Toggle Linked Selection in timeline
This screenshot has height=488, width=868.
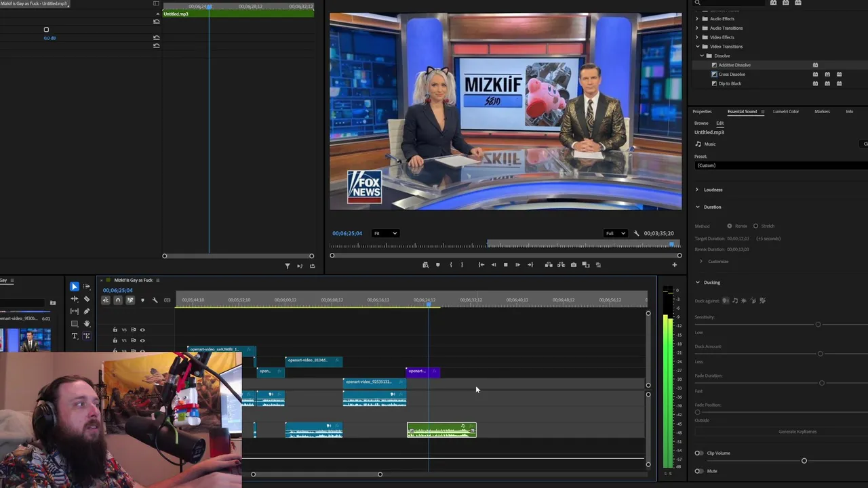coord(130,300)
